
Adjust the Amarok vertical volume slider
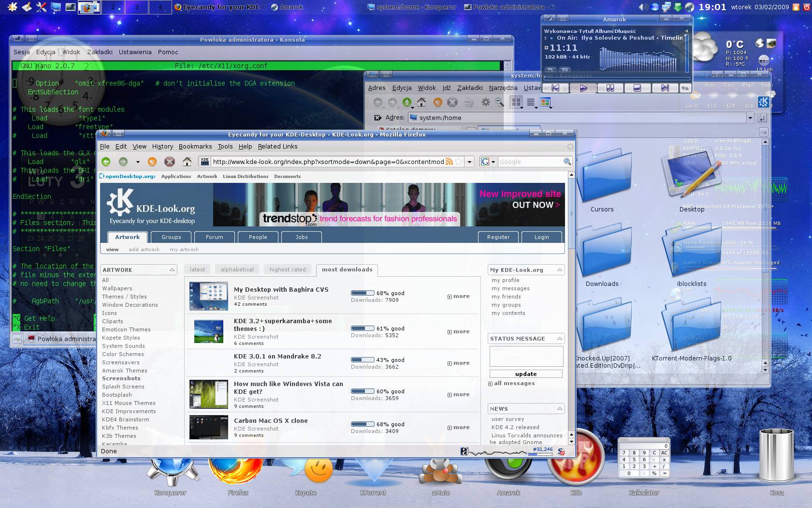(x=686, y=52)
